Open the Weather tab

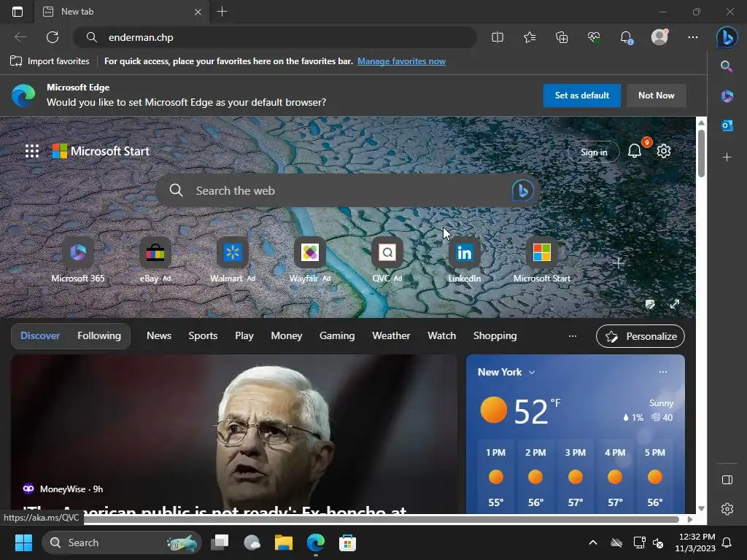pos(391,335)
